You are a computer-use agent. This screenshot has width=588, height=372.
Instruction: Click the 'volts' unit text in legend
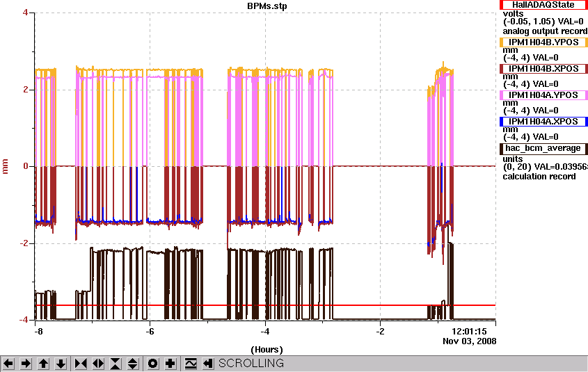(x=513, y=14)
